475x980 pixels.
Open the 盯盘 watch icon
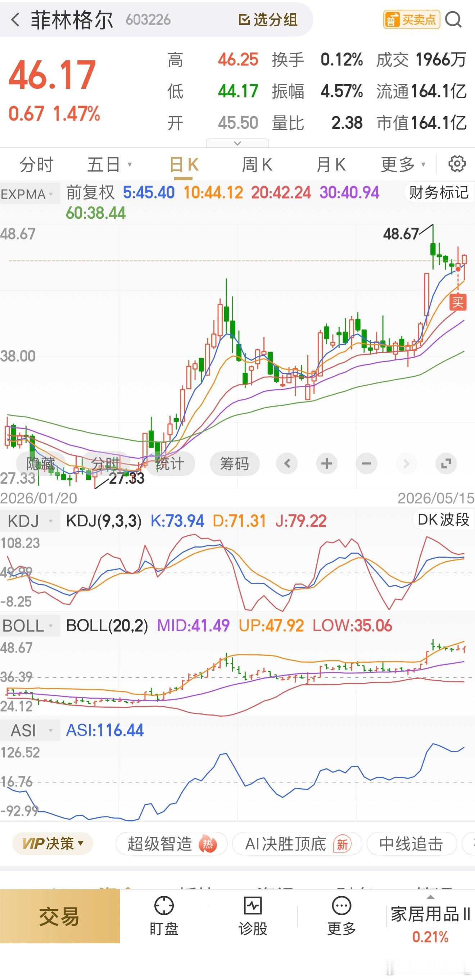pyautogui.click(x=164, y=916)
